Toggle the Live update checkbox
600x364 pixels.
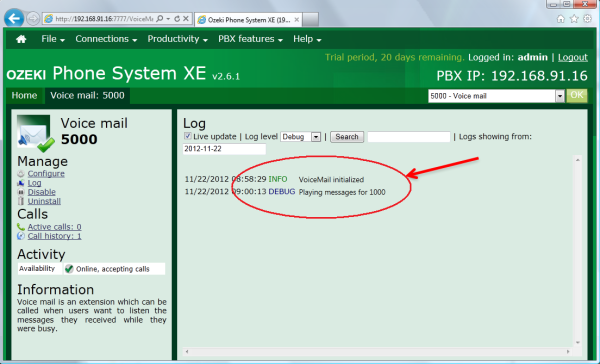click(188, 136)
